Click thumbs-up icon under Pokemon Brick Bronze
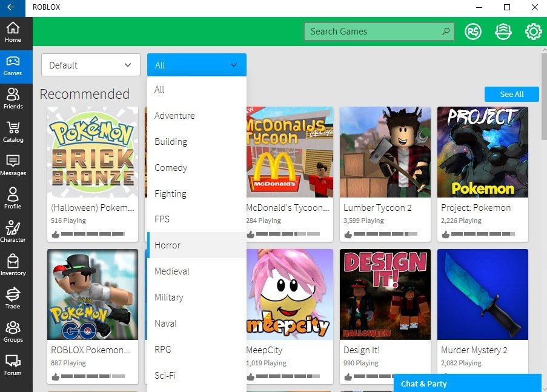This screenshot has width=547, height=392. click(56, 234)
